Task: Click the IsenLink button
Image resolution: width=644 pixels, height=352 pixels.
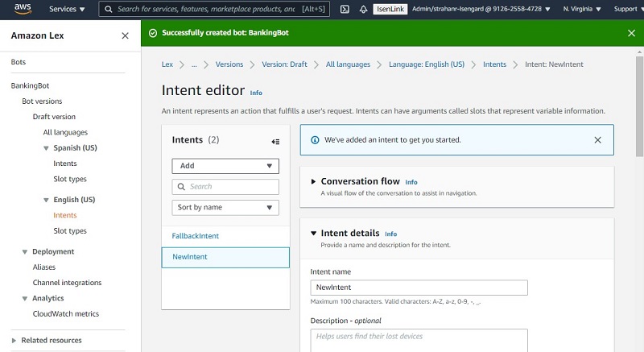Action: click(x=390, y=9)
